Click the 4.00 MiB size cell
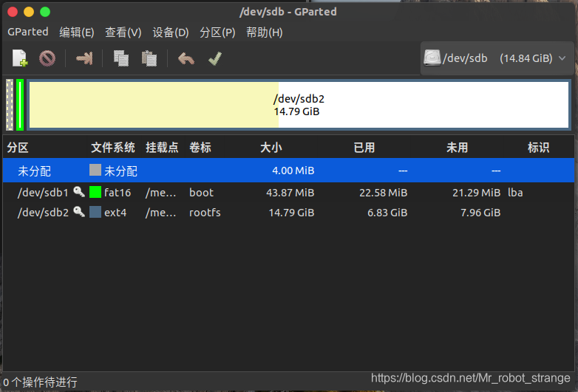The image size is (578, 392). point(293,171)
